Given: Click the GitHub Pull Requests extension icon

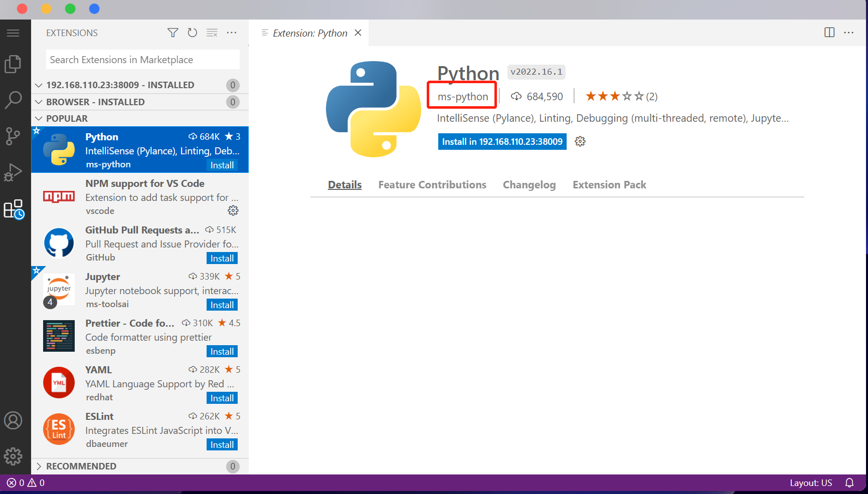Looking at the screenshot, I should coord(59,242).
